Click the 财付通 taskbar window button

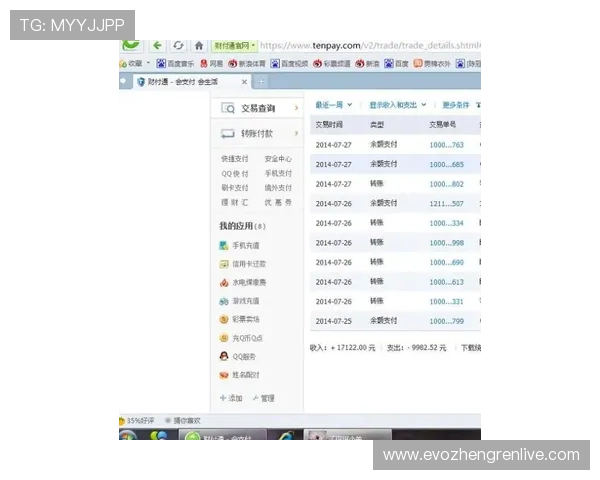[x=223, y=435]
